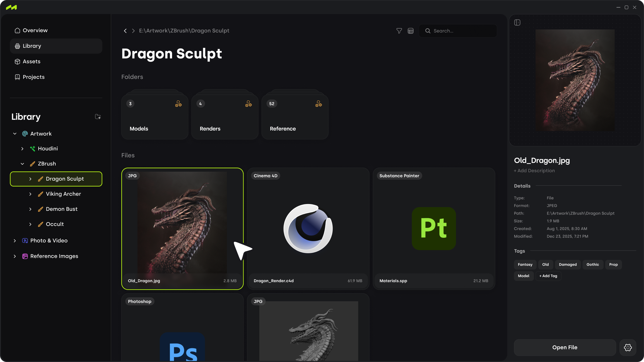
Task: Click the filter funnel icon
Action: (x=399, y=31)
